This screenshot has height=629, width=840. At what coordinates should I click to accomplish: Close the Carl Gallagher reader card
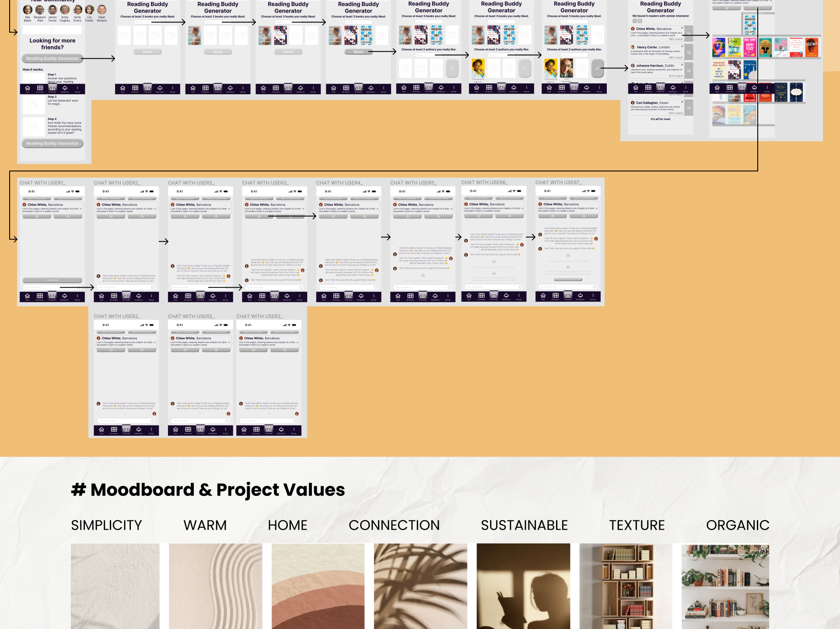coord(682,102)
